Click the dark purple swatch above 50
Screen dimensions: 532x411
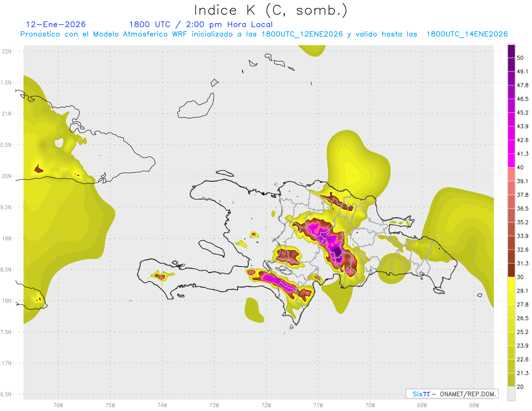[512, 51]
